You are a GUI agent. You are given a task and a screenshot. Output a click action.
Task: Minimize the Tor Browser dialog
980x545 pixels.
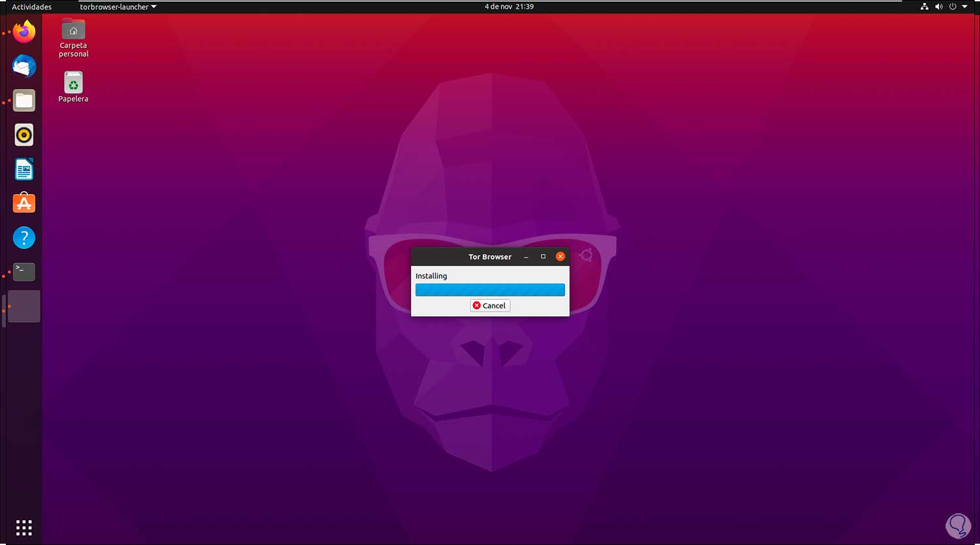pos(526,257)
